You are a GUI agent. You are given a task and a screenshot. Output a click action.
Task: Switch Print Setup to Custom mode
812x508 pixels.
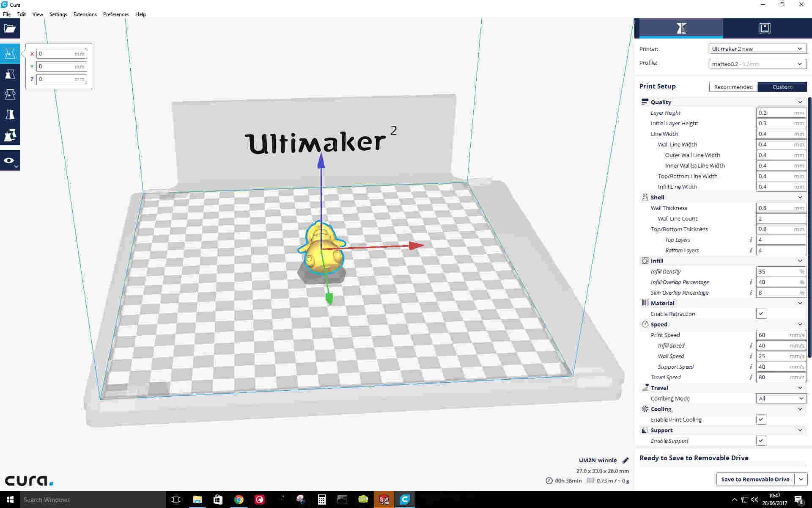pyautogui.click(x=782, y=87)
